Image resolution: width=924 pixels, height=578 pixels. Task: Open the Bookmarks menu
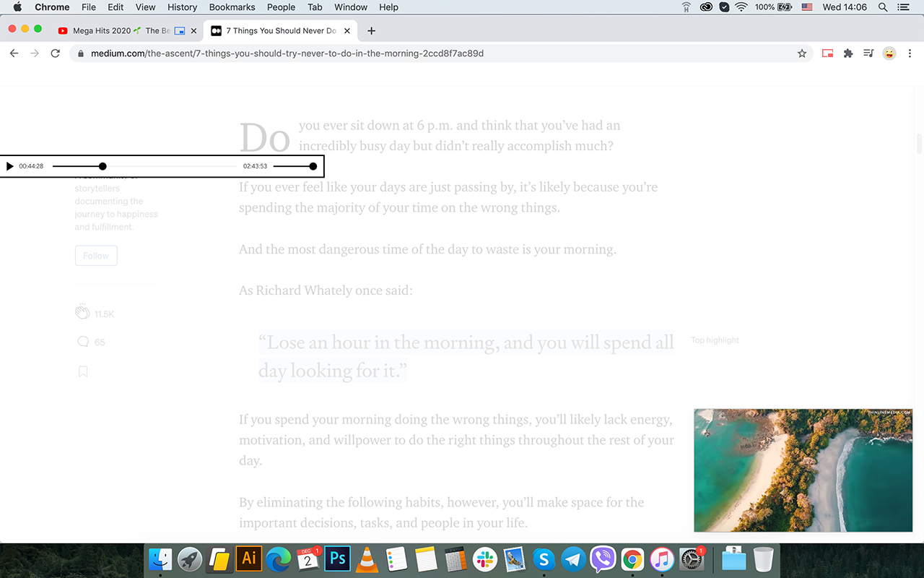[232, 7]
